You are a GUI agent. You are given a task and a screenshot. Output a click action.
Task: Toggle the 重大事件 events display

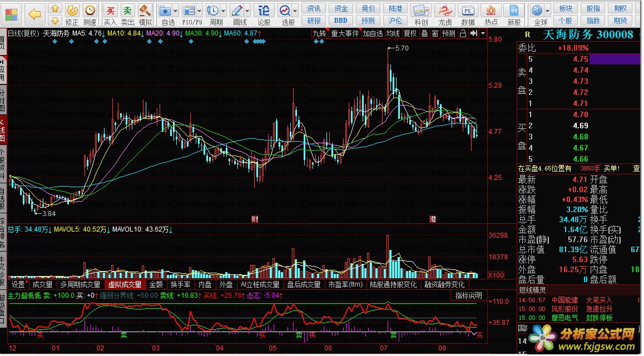(345, 34)
